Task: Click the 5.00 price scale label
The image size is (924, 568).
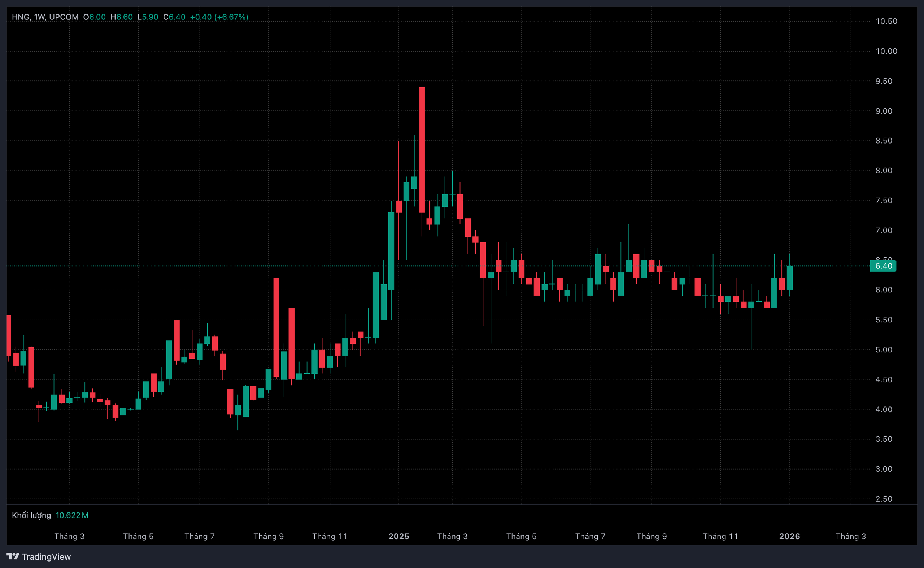Action: [884, 350]
